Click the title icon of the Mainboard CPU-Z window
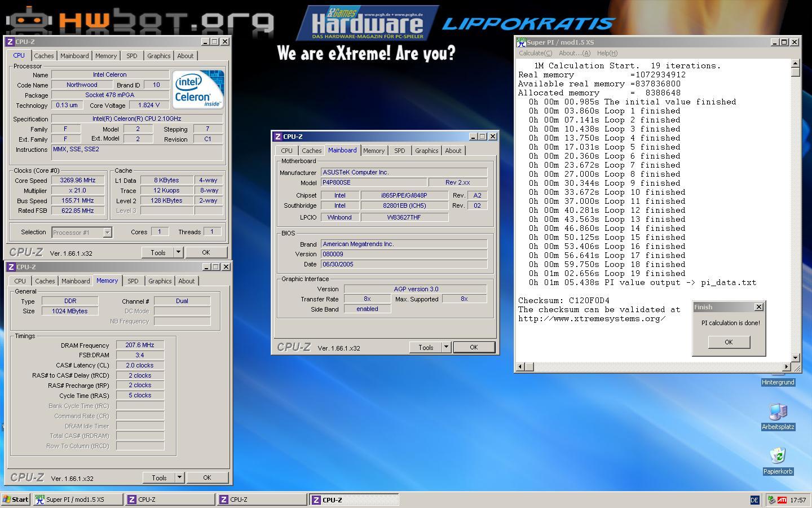This screenshot has width=812, height=508. (277, 137)
